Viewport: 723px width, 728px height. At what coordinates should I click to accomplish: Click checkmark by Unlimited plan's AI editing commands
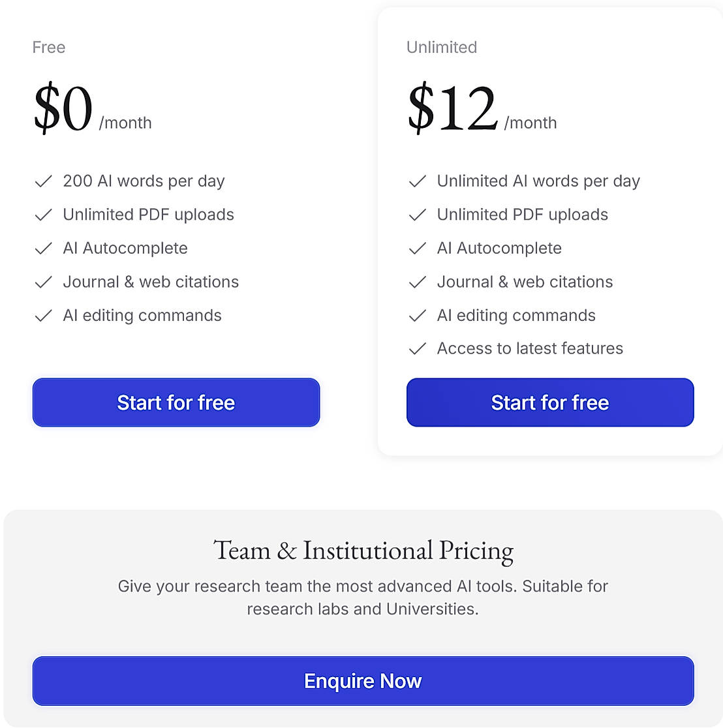(x=417, y=316)
